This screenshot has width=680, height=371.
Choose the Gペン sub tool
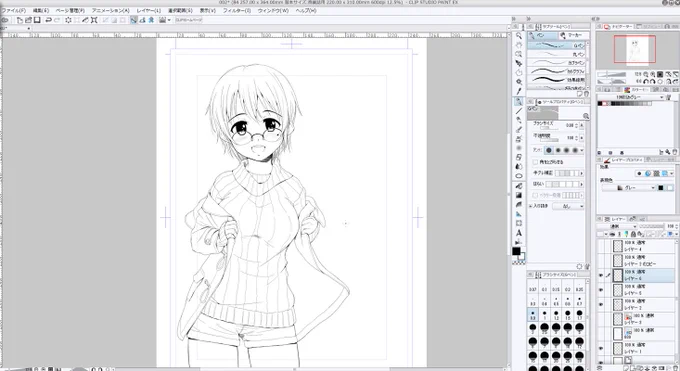pyautogui.click(x=557, y=45)
